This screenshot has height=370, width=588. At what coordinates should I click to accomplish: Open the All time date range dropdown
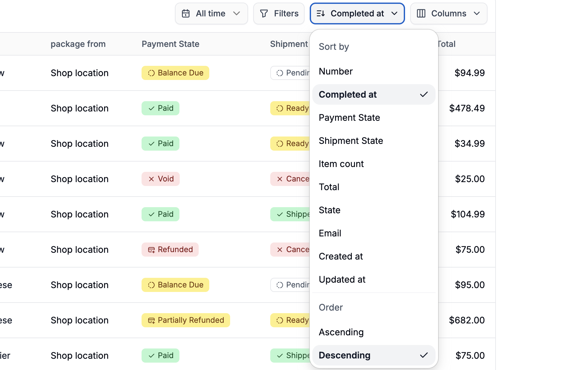coord(211,13)
